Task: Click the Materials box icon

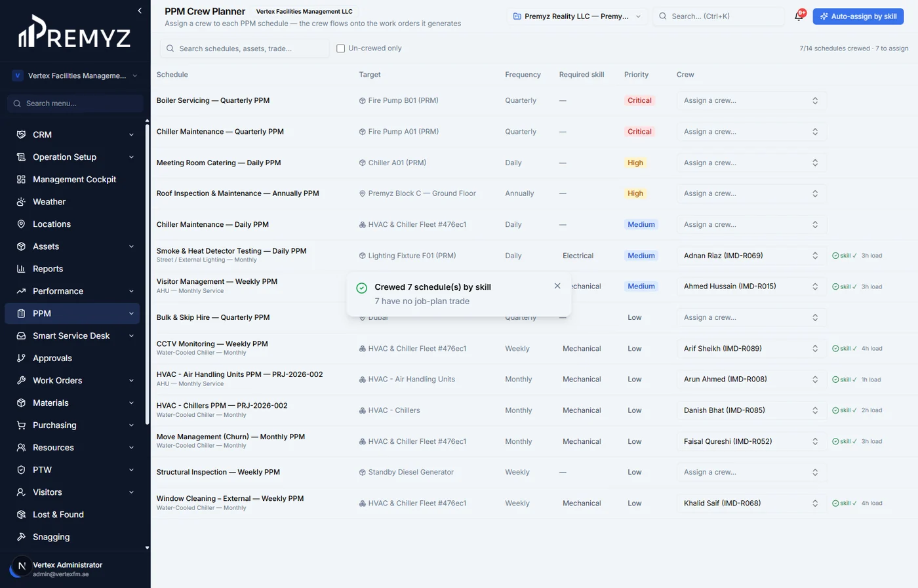Action: [21, 402]
